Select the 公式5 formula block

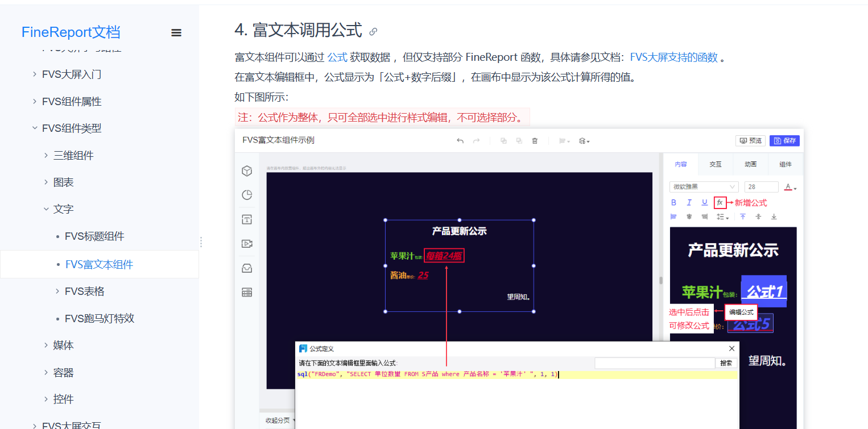pyautogui.click(x=750, y=323)
